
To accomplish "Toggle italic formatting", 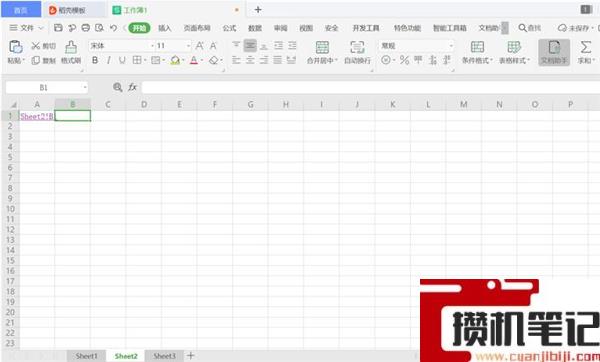I will pos(109,60).
